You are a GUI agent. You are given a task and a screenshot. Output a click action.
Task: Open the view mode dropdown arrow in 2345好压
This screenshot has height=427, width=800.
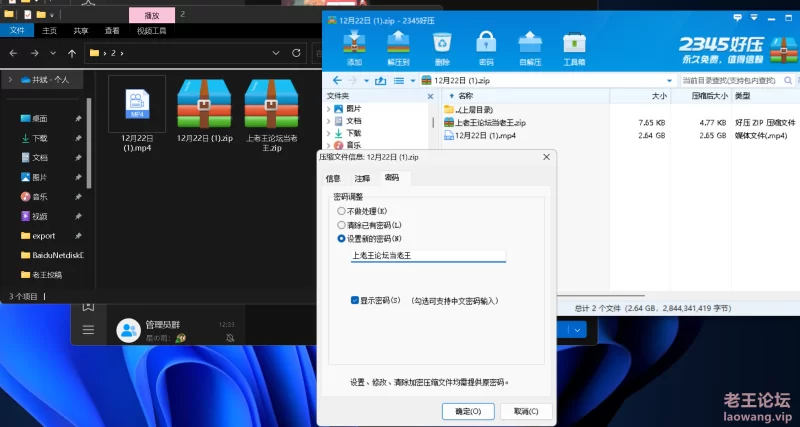413,81
